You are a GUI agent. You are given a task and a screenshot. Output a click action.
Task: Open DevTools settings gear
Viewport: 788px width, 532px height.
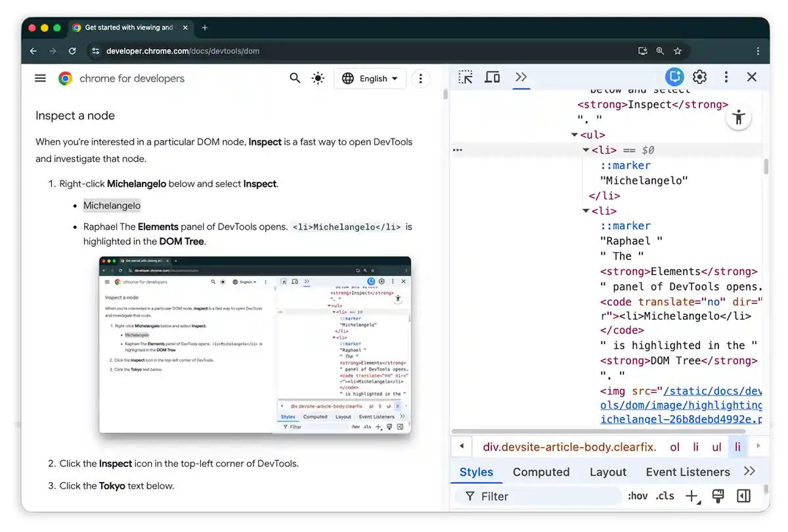[x=700, y=78]
